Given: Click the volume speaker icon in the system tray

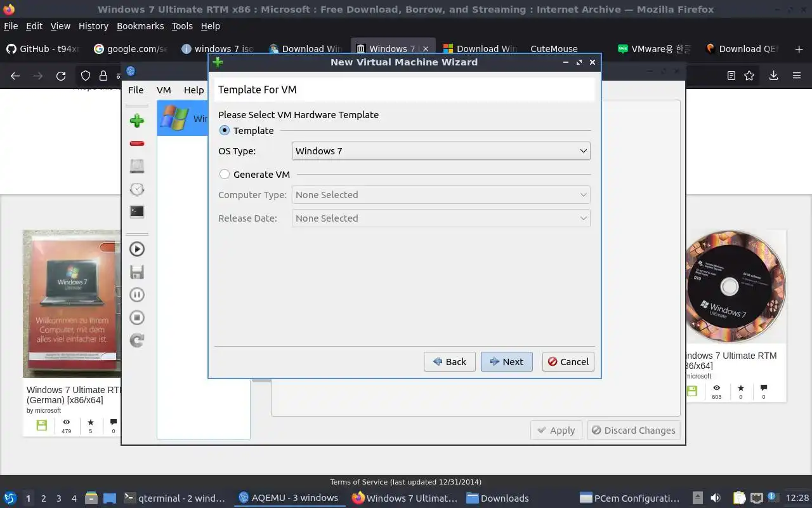Looking at the screenshot, I should point(716,498).
